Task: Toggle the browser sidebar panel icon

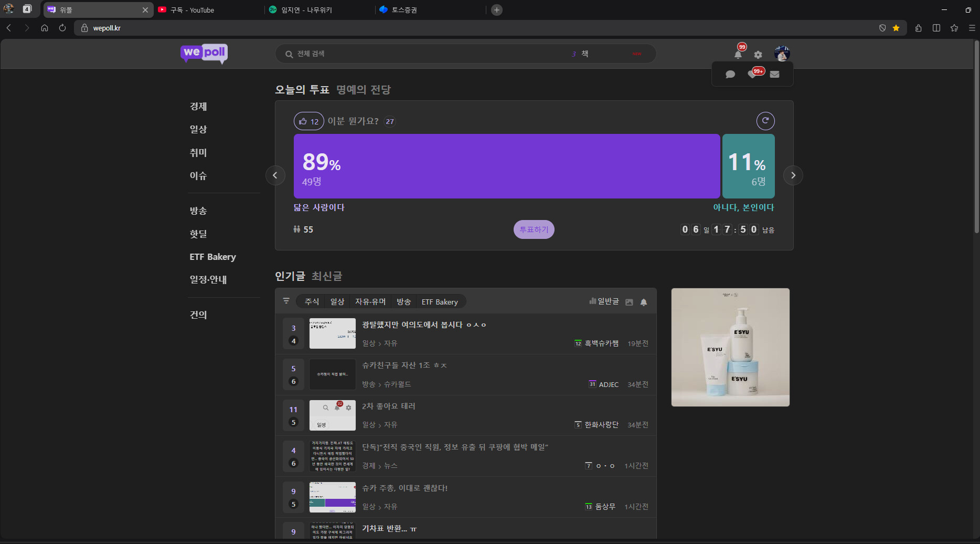Action: tap(936, 28)
